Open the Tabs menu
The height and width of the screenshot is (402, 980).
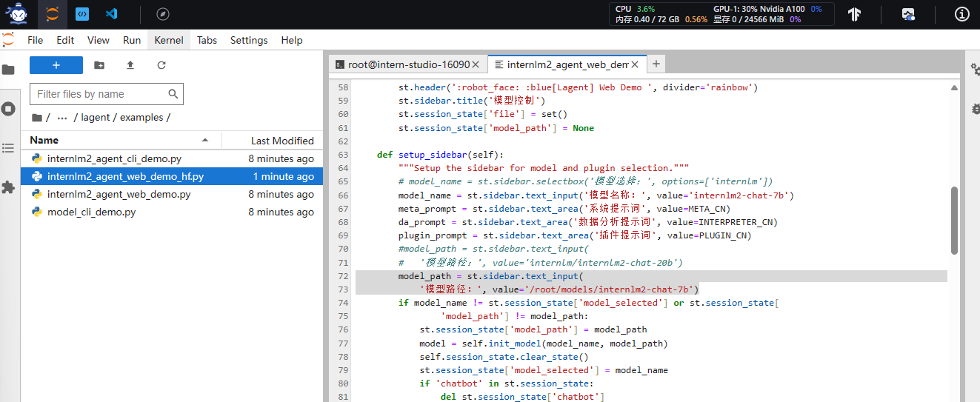[x=207, y=40]
